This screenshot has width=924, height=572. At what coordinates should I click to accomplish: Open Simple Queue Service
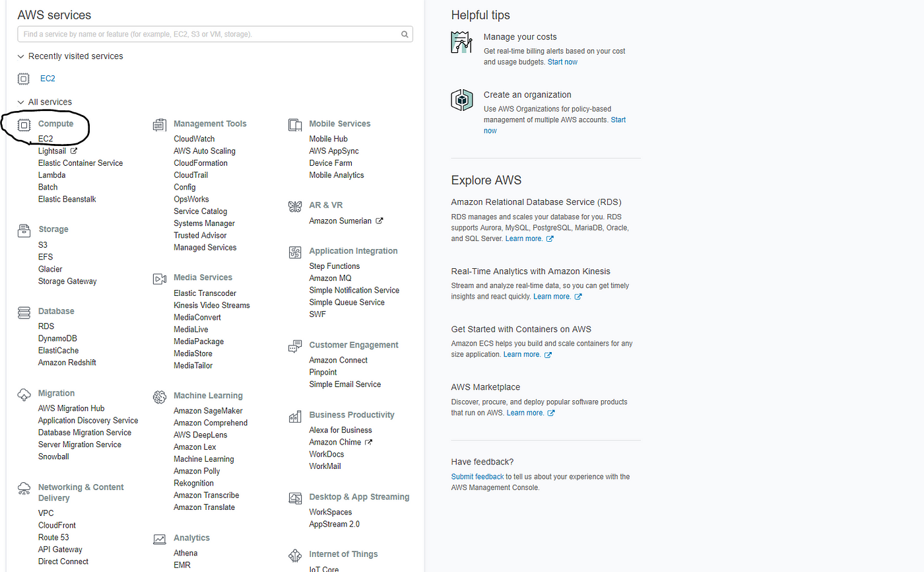(x=347, y=302)
